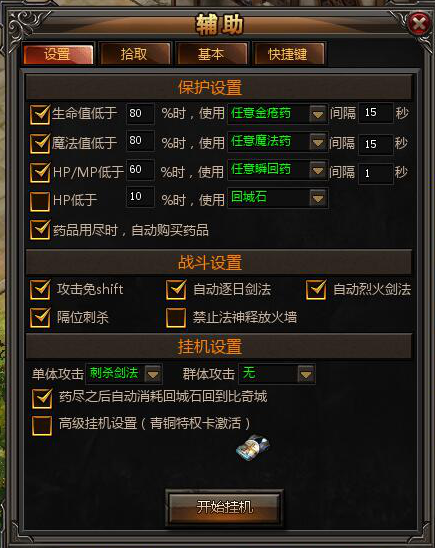Expand the 任意魔法药 dropdown
The height and width of the screenshot is (548, 435).
pyautogui.click(x=318, y=142)
